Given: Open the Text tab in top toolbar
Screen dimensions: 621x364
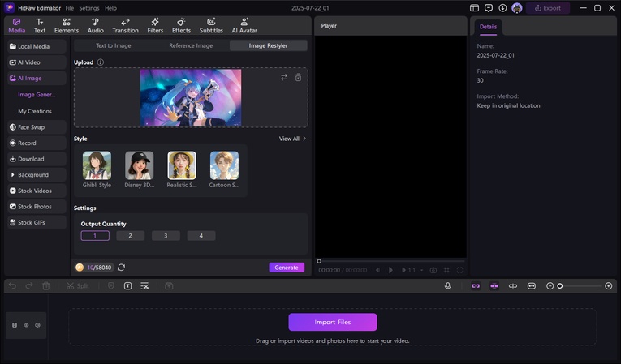Looking at the screenshot, I should pyautogui.click(x=40, y=26).
